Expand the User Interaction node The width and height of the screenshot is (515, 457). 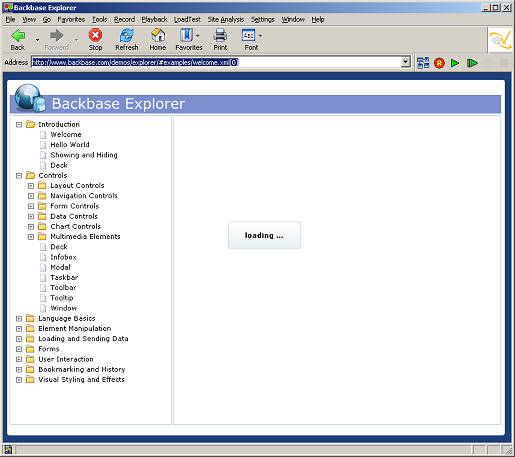click(x=19, y=360)
